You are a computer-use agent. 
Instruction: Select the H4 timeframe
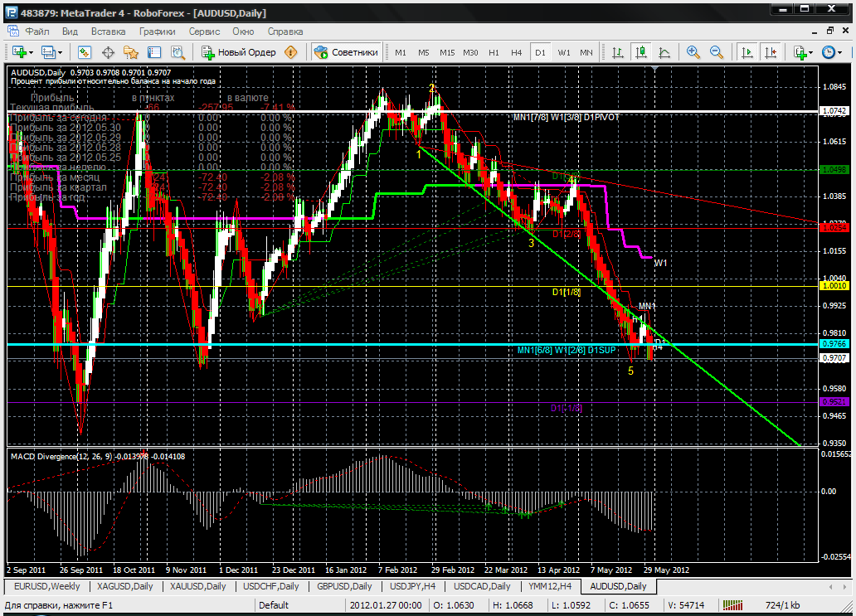point(517,52)
